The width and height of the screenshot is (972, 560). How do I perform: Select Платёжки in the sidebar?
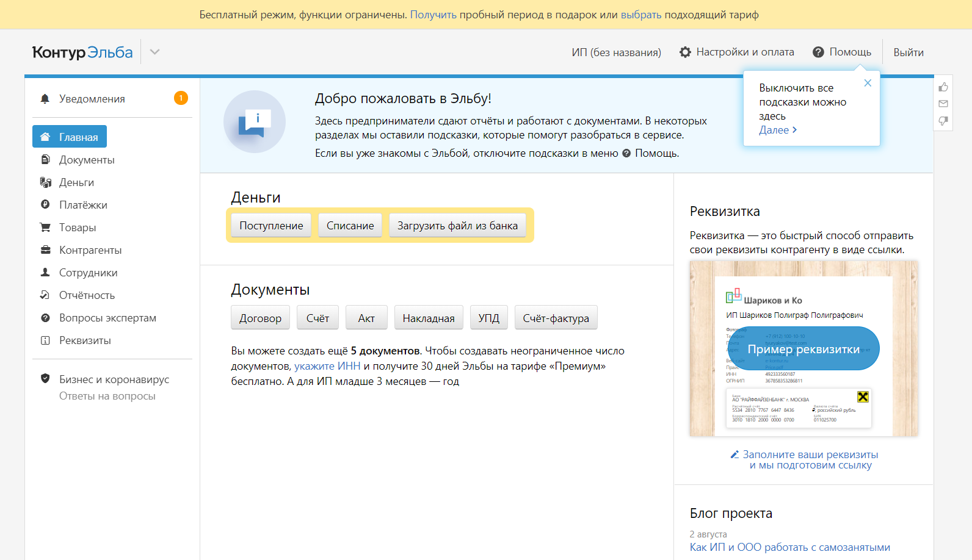83,205
